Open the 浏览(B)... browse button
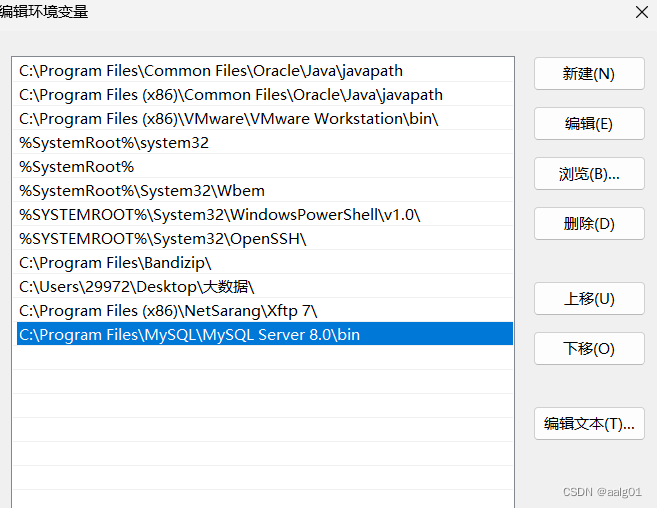Viewport: 657px width, 508px height. [589, 174]
